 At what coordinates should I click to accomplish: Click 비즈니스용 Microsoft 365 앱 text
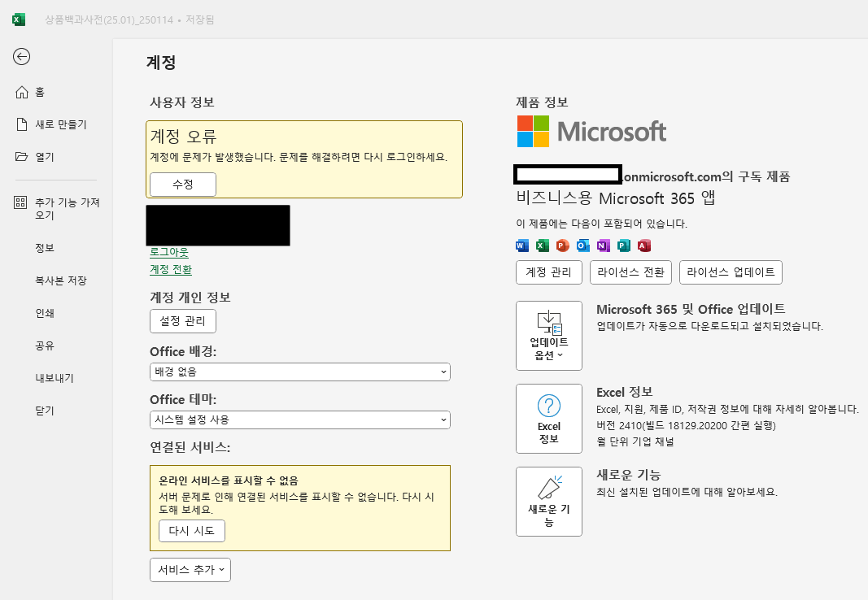(616, 198)
